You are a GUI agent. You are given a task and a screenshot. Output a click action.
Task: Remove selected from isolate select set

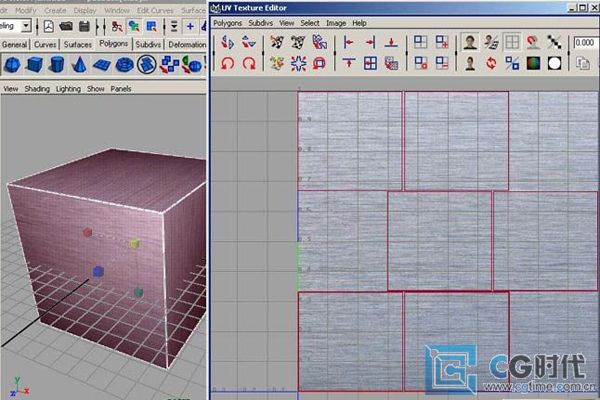(x=442, y=63)
